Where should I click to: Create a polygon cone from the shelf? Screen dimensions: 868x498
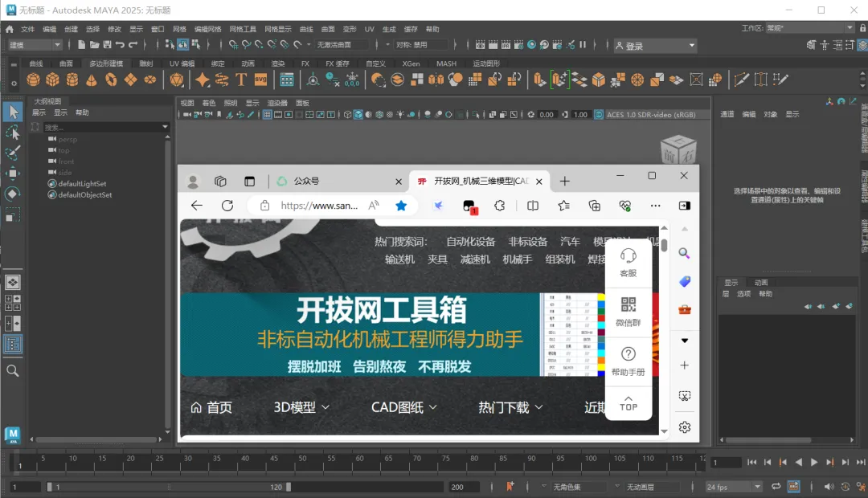pos(92,80)
